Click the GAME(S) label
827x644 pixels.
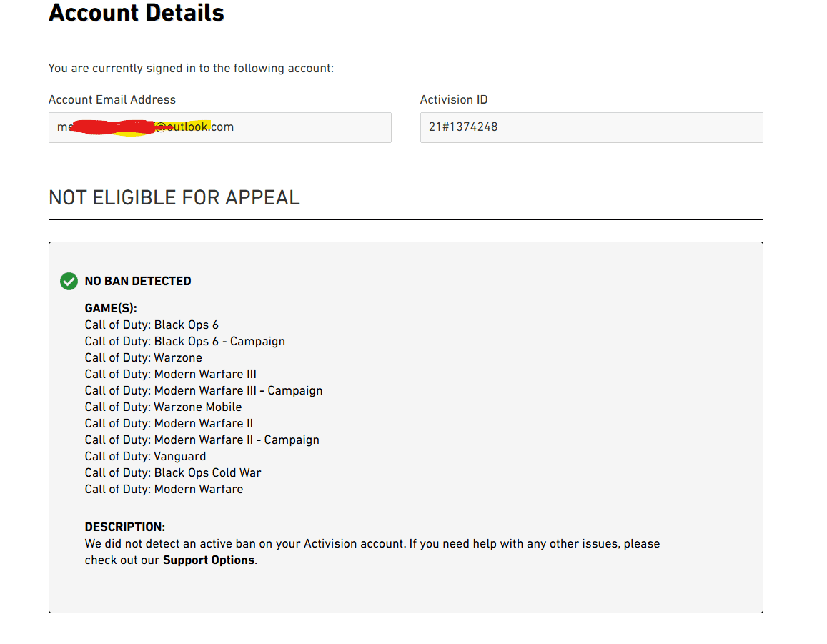(x=111, y=308)
